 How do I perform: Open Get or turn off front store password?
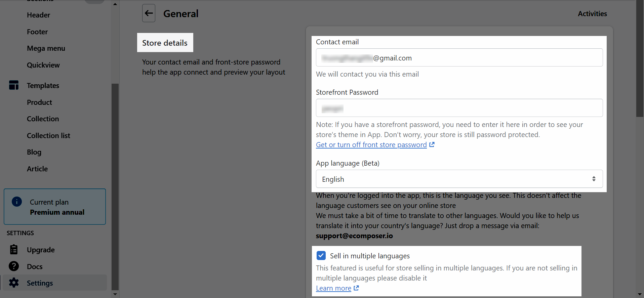coord(371,145)
